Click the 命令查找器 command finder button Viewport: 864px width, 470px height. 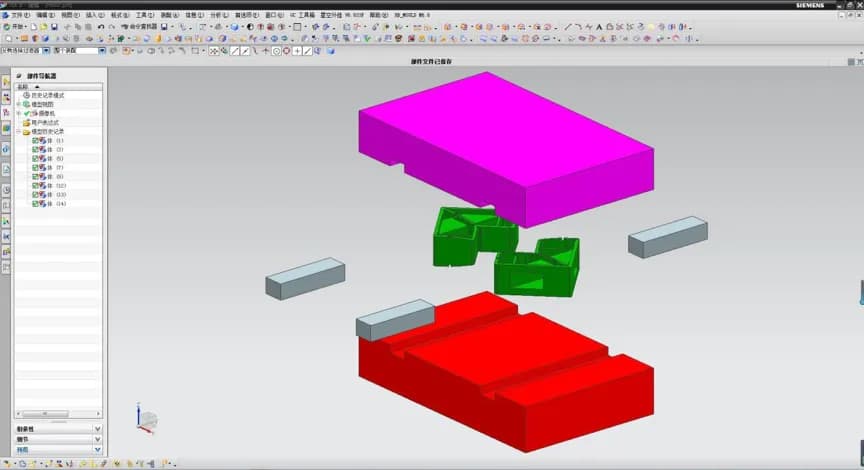coord(139,26)
